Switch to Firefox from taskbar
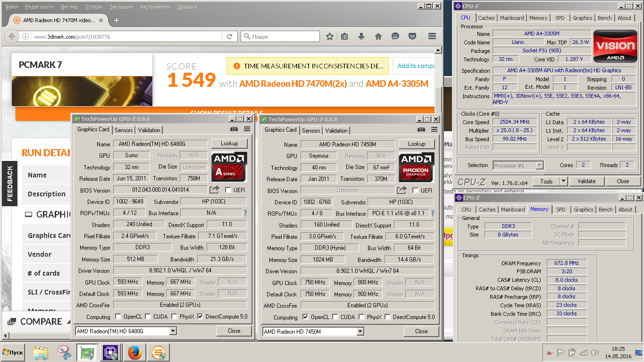644x362 pixels. 135,352
